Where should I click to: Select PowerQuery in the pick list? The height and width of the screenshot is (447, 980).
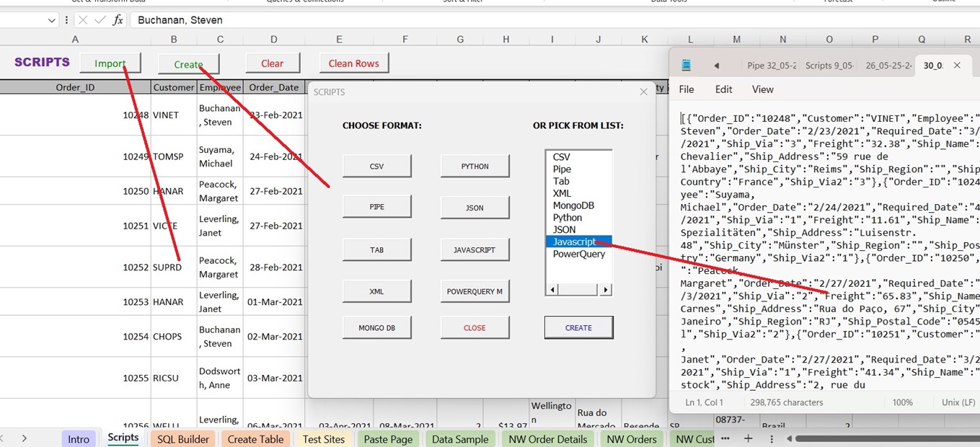[x=579, y=255]
